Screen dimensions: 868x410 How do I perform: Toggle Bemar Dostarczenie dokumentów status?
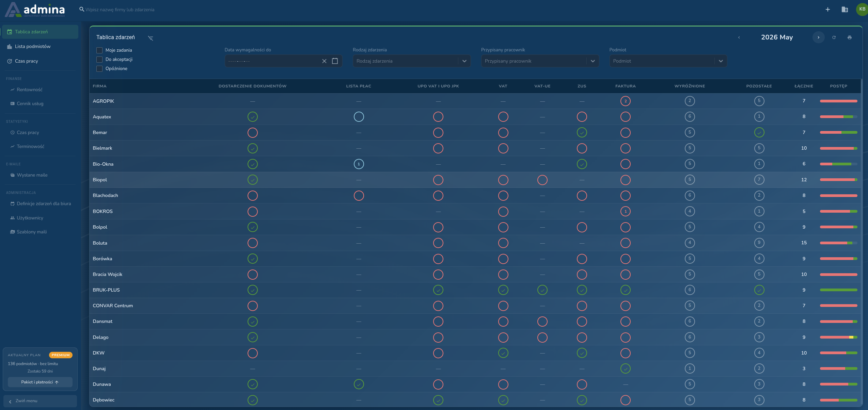[x=253, y=133]
